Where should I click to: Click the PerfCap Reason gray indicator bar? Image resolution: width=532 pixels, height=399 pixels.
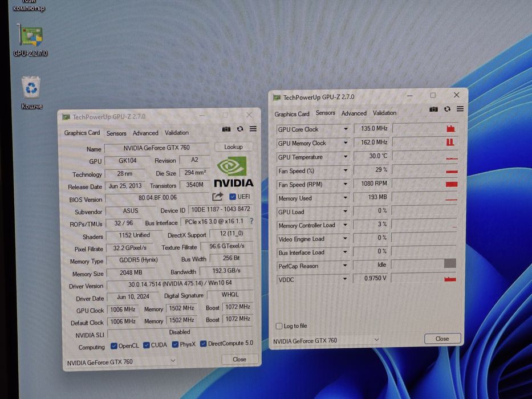(x=450, y=263)
